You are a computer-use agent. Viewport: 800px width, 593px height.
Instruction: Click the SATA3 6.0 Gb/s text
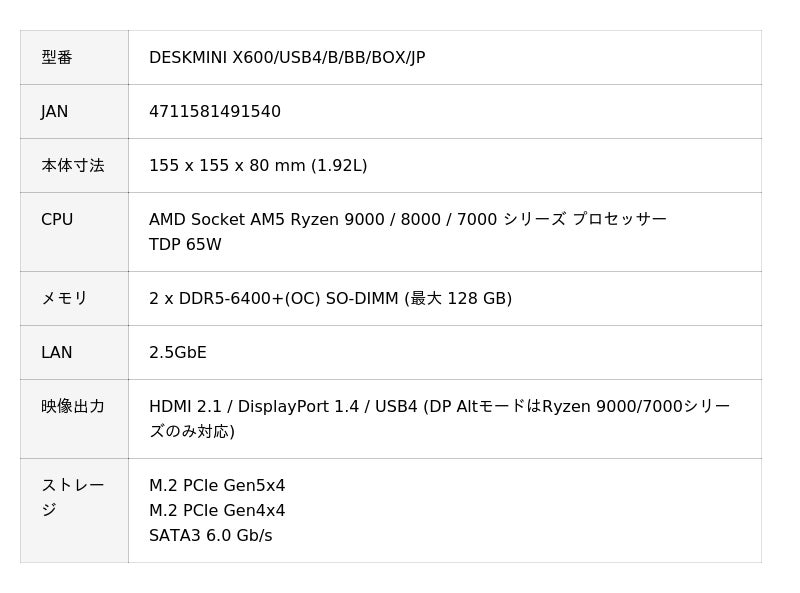click(210, 536)
